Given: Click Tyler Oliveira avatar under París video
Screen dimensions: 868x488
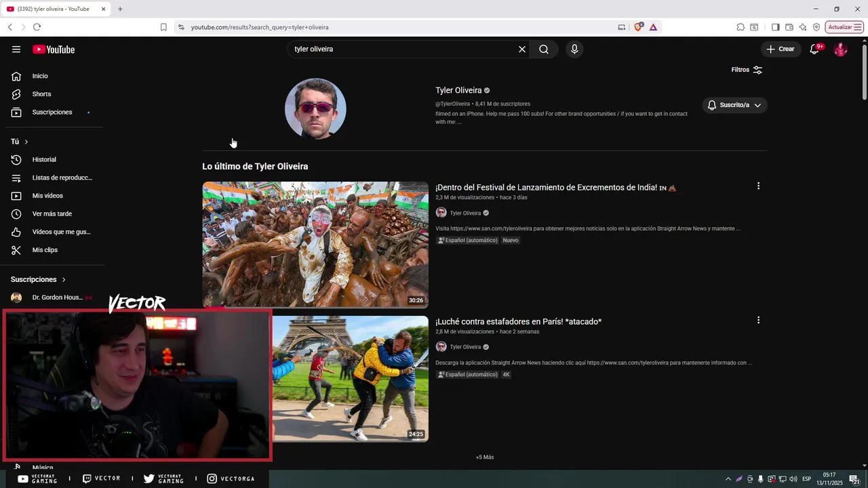Looking at the screenshot, I should 441,347.
